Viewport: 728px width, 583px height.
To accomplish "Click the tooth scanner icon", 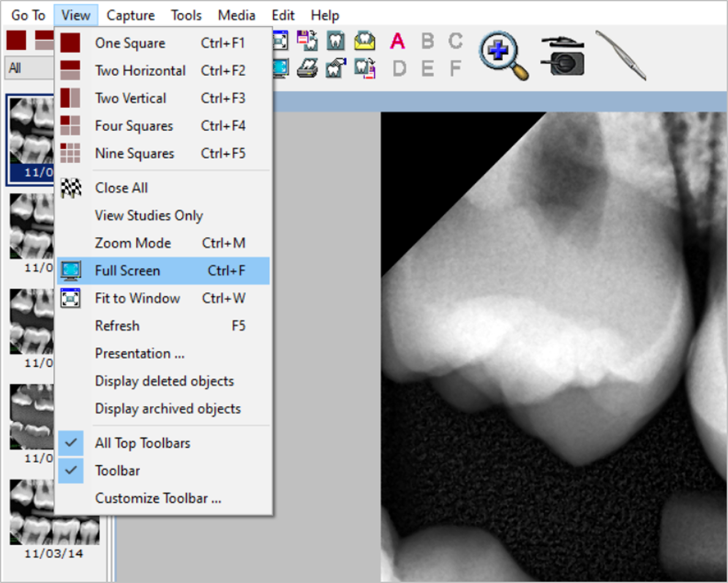I will [336, 69].
